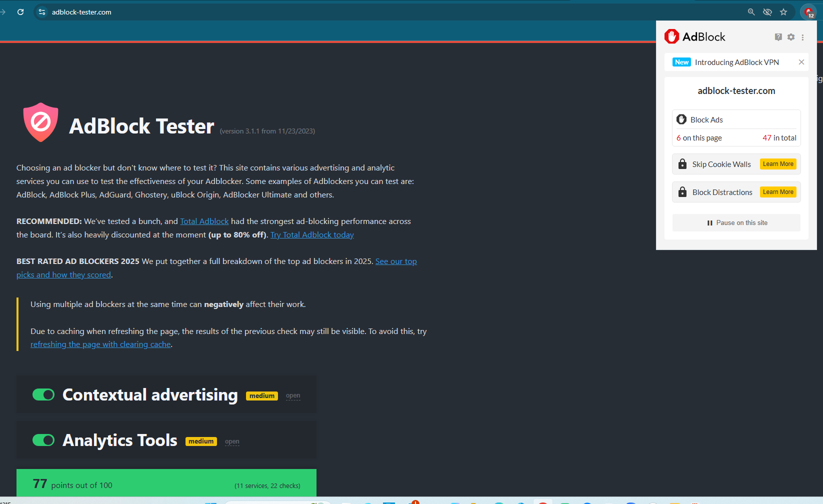Screen dimensions: 823x504
Task: Select the magnifier zoom icon in toolbar
Action: click(x=751, y=11)
